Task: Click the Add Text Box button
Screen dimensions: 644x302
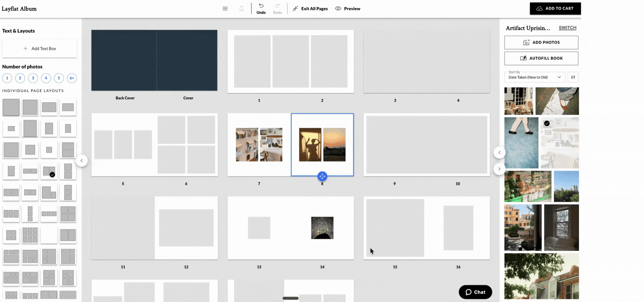Action: coord(39,48)
